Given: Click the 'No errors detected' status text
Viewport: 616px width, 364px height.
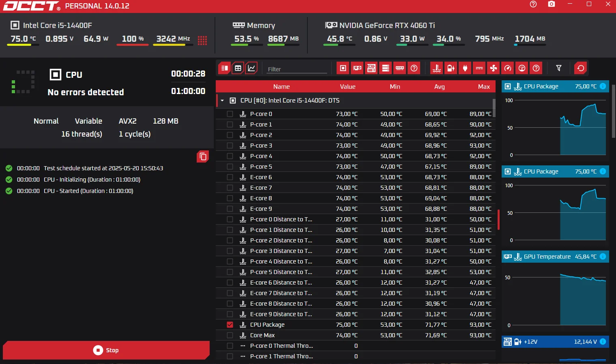Looking at the screenshot, I should [86, 92].
